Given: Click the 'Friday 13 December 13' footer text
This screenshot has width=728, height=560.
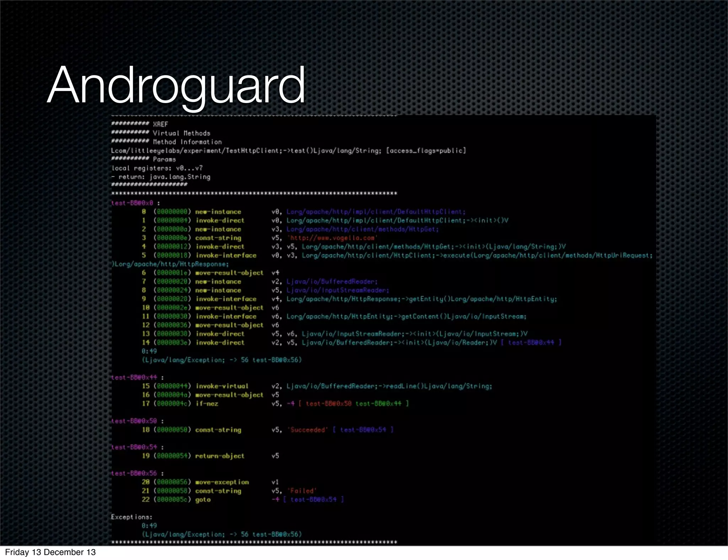Looking at the screenshot, I should click(x=50, y=552).
